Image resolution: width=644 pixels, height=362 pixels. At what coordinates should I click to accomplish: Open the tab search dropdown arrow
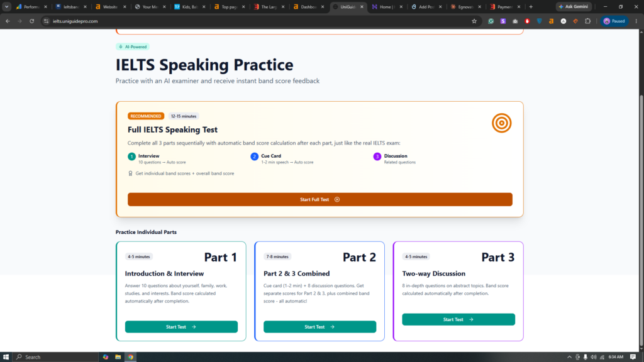(x=6, y=6)
